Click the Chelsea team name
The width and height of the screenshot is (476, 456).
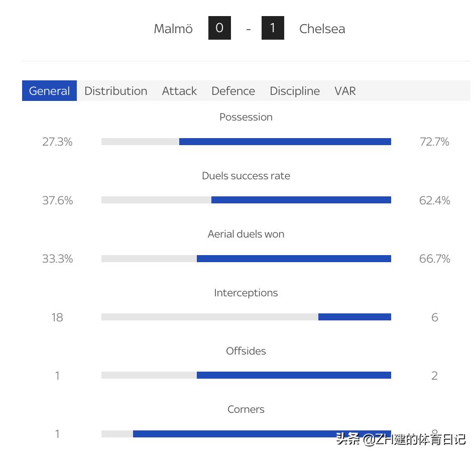(322, 29)
